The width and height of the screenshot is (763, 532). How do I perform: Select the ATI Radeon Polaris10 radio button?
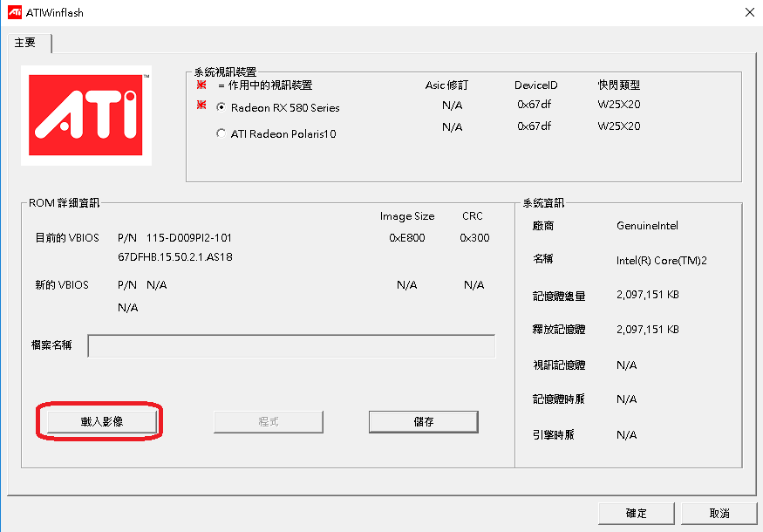tap(221, 133)
